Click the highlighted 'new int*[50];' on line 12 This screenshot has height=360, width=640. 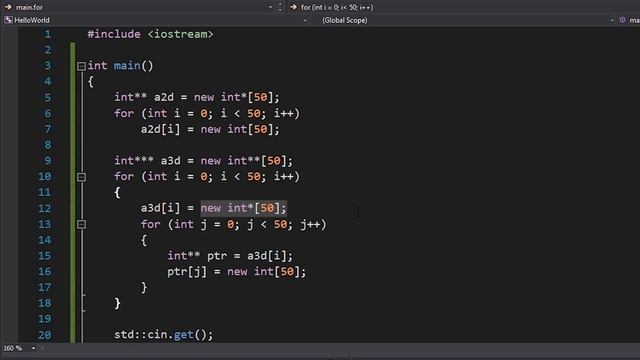(x=244, y=208)
